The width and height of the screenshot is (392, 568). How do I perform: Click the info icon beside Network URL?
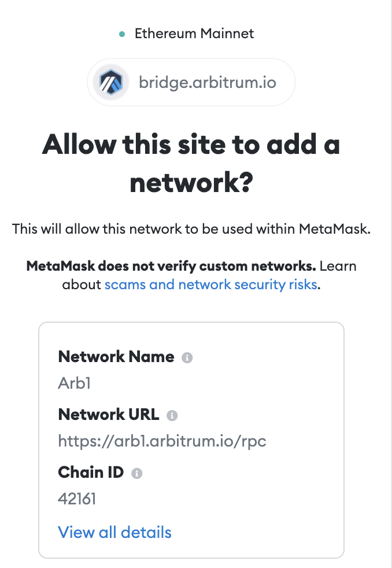pyautogui.click(x=172, y=416)
